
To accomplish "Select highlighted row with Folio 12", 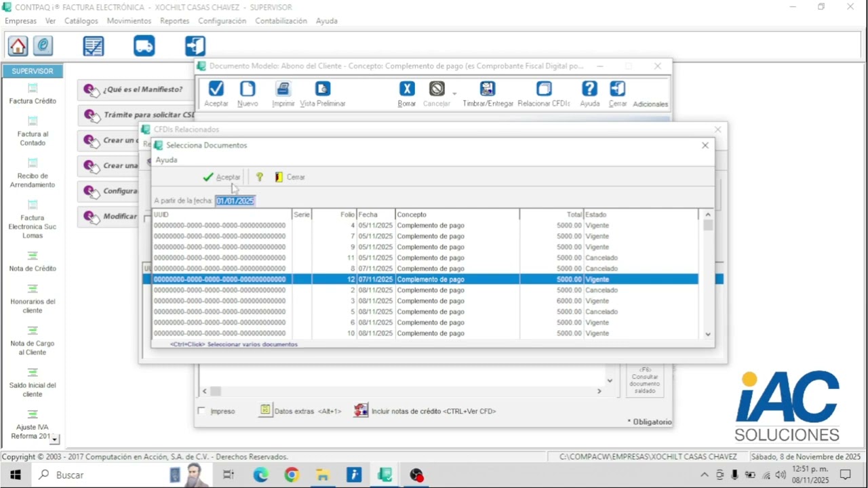I will [x=425, y=279].
